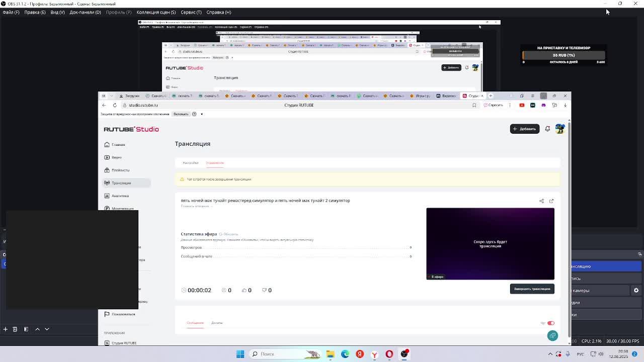Image resolution: width=644 pixels, height=362 pixels.
Task: Open Opera browser from the taskbar
Action: click(389, 354)
